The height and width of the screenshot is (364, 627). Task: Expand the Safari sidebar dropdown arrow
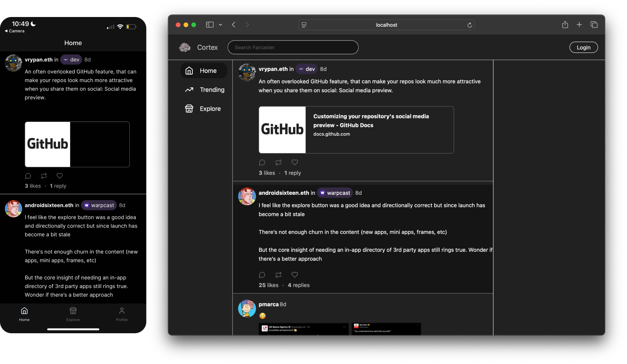(220, 25)
